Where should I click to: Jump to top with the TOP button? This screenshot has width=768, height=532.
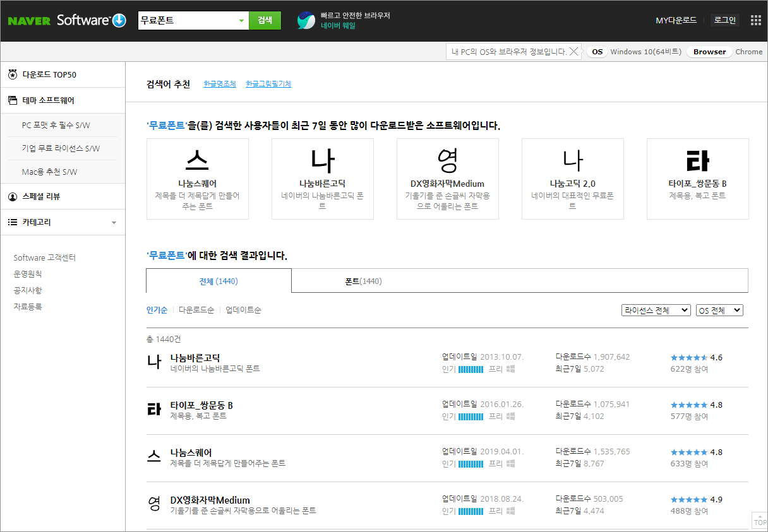(760, 520)
